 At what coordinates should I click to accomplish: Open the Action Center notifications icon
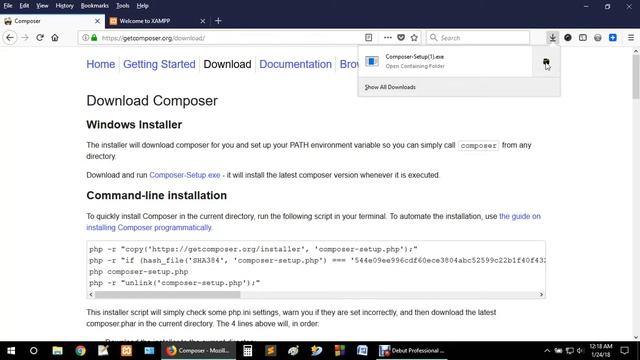coord(624,351)
